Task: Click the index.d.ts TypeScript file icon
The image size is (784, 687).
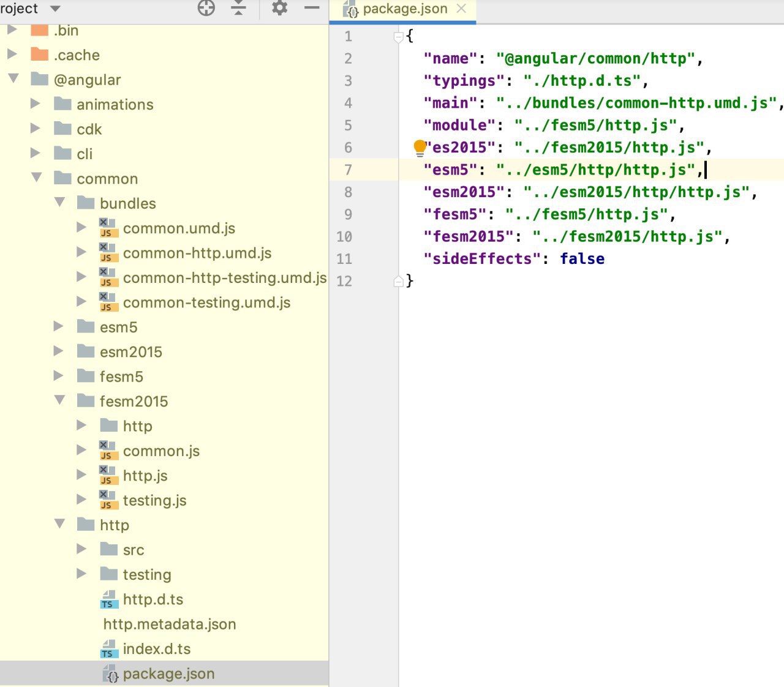Action: point(108,649)
